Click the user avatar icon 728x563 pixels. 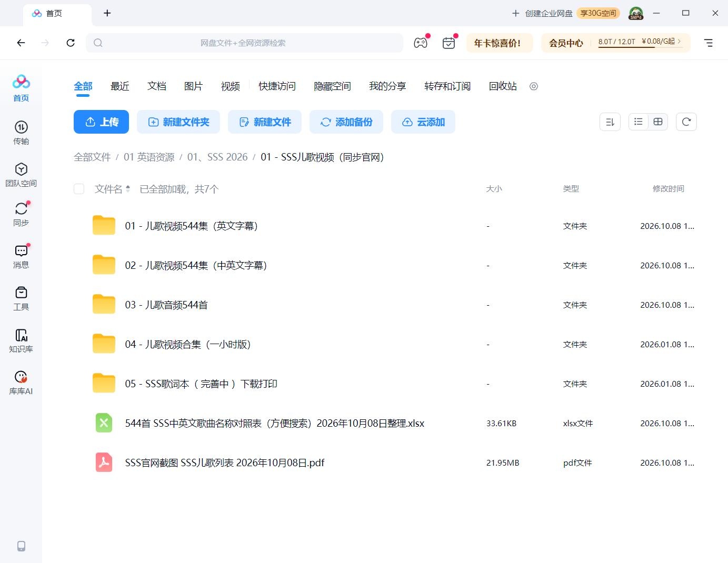636,13
